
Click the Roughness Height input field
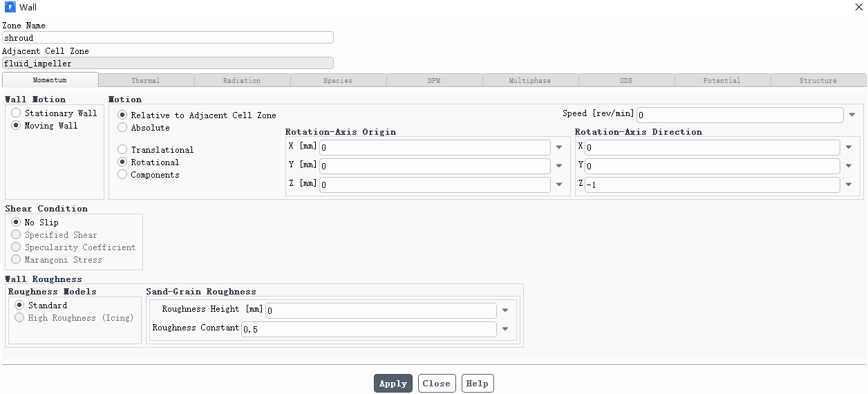(x=381, y=311)
